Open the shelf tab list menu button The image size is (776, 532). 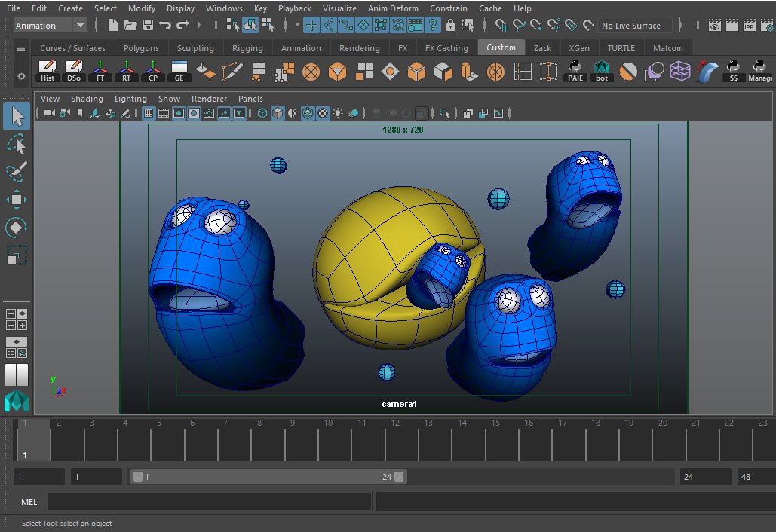(x=21, y=49)
